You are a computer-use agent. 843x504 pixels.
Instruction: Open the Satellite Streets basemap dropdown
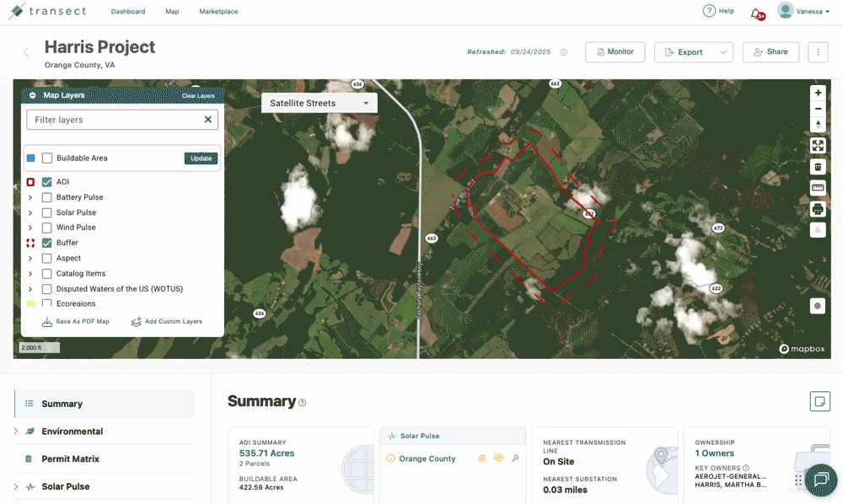[319, 103]
